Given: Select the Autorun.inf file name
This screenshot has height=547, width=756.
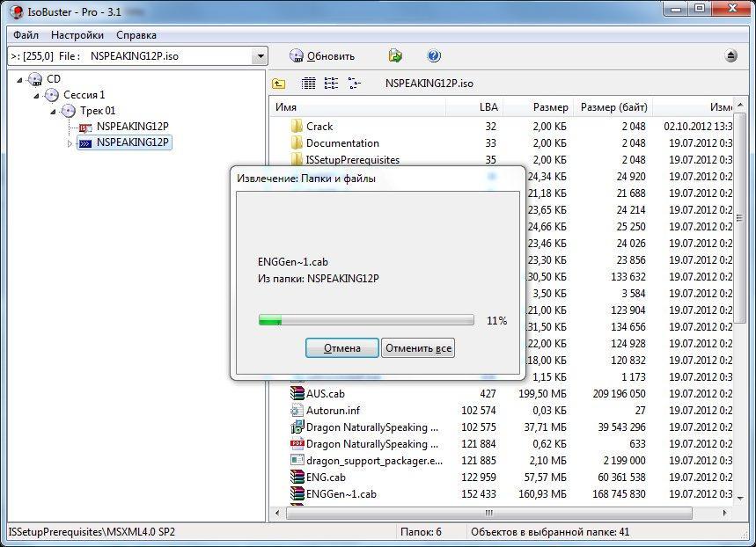Looking at the screenshot, I should point(334,411).
